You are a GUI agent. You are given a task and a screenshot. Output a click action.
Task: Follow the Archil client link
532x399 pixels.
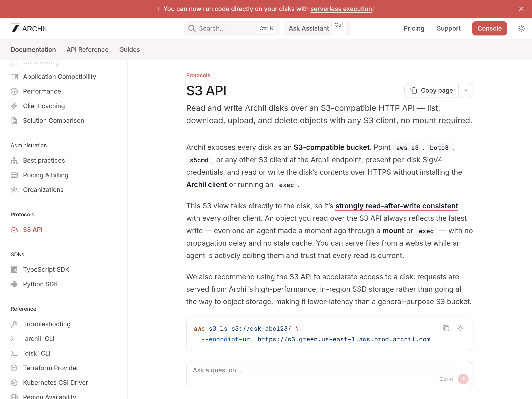(206, 185)
